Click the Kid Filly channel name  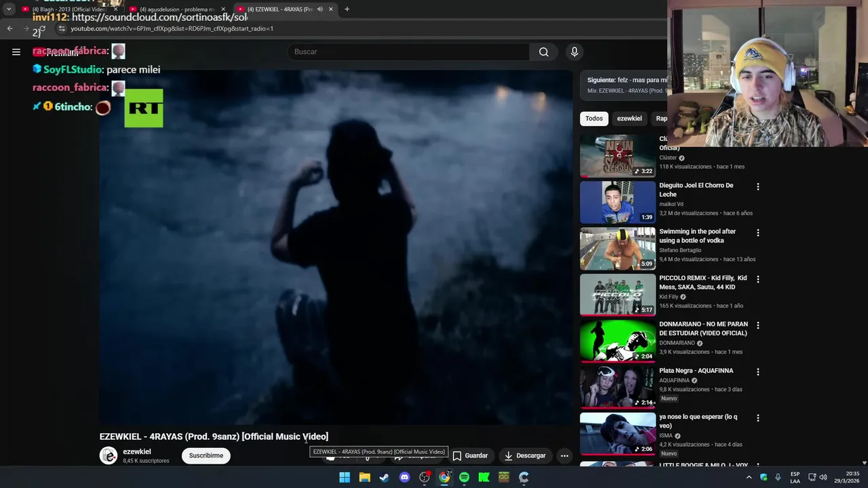(x=669, y=297)
